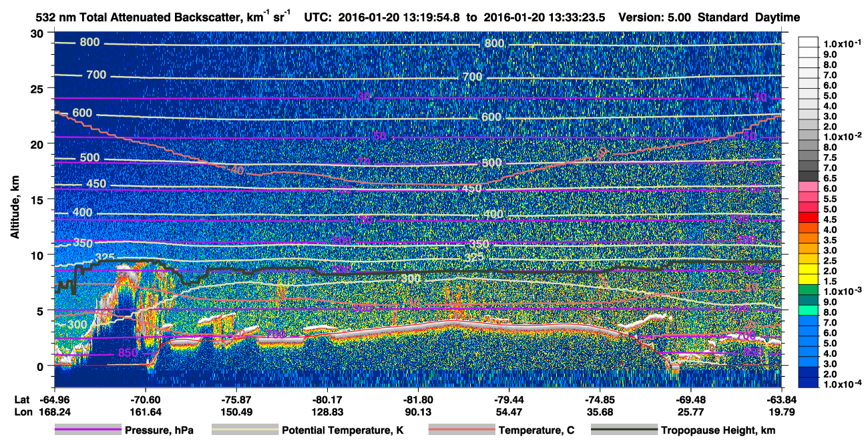The image size is (868, 445).
Task: Click the colorbar label '5.5'
Action: 830,199
